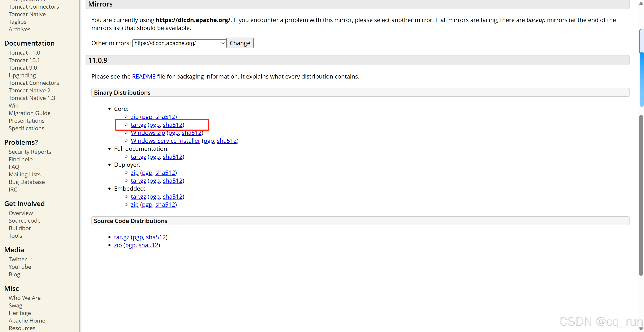Open the YouTube media link
Screen dimensions: 644x332
click(20, 267)
